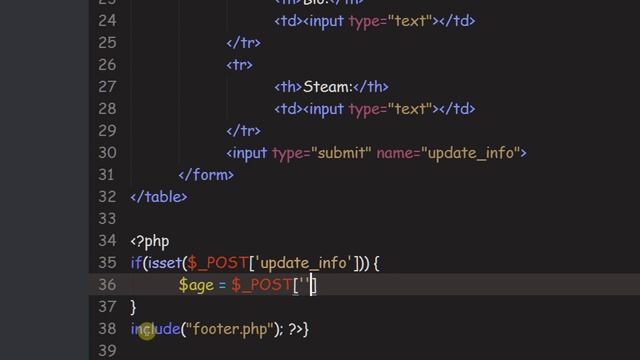Place cursor in 'Steam:' header text
The image size is (640, 360).
coord(328,87)
